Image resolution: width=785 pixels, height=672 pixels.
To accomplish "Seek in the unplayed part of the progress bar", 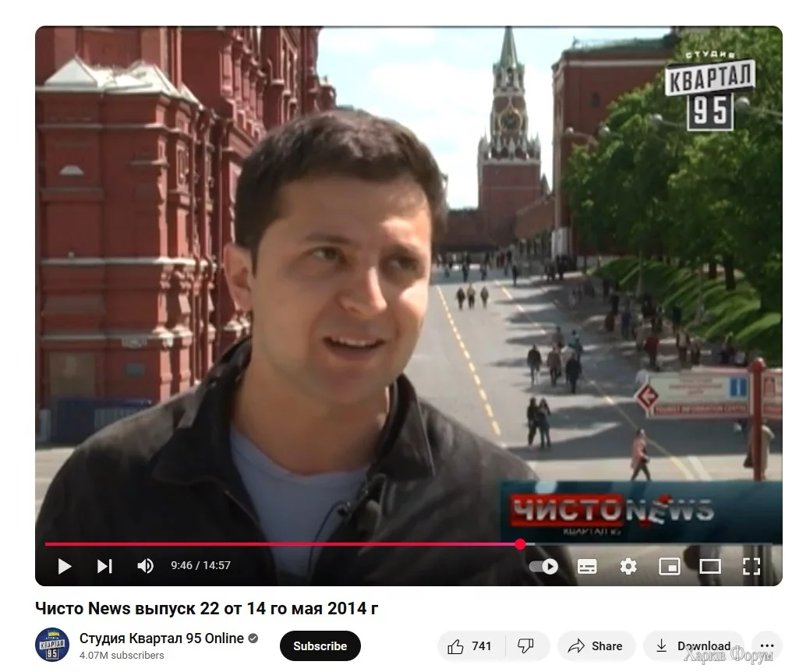I will pos(651,544).
